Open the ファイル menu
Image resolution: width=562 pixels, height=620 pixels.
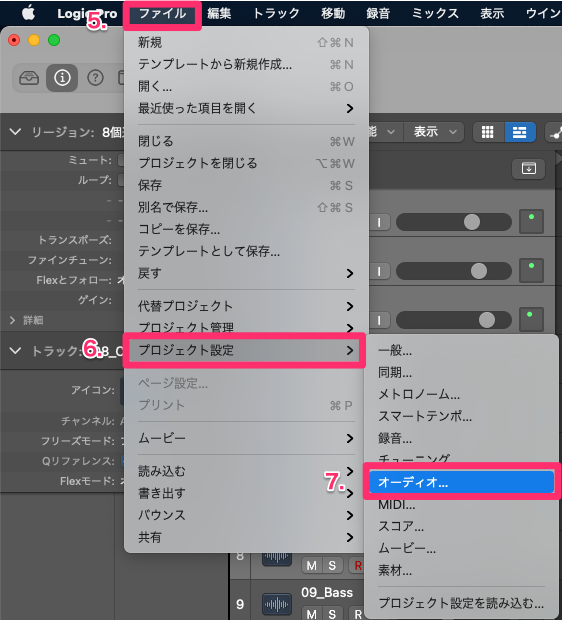click(163, 13)
